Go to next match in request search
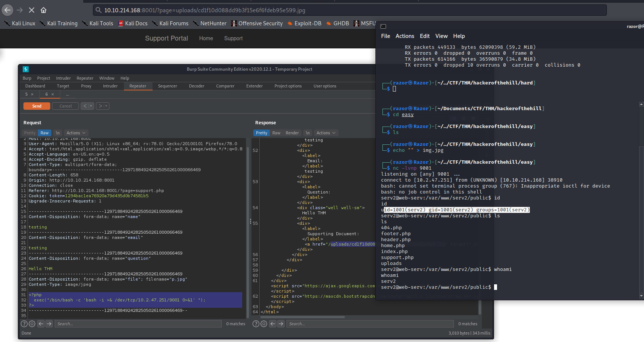644x342 pixels. [x=49, y=324]
